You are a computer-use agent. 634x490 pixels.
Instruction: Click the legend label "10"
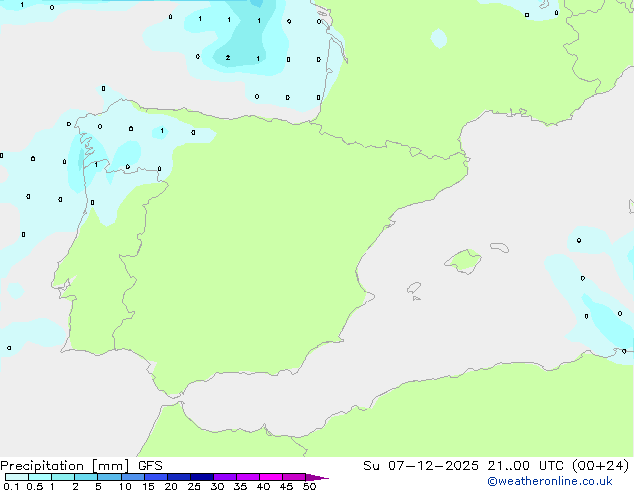click(x=125, y=486)
